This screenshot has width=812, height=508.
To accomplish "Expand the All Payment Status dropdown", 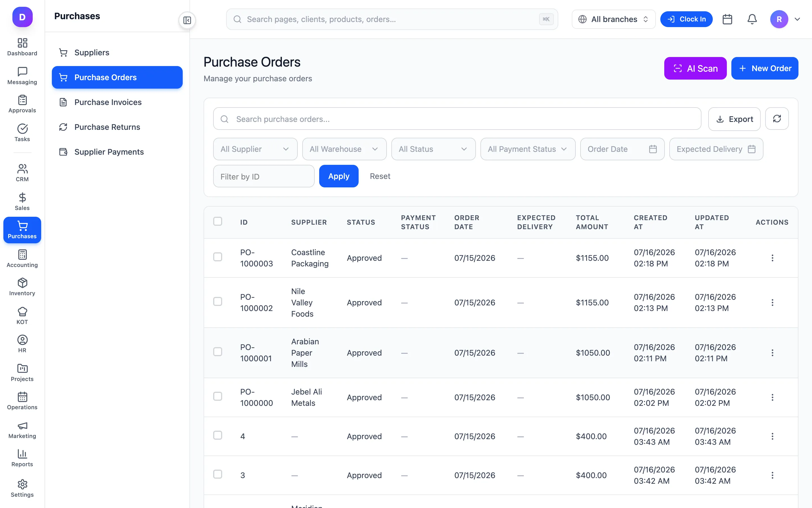I will click(528, 149).
